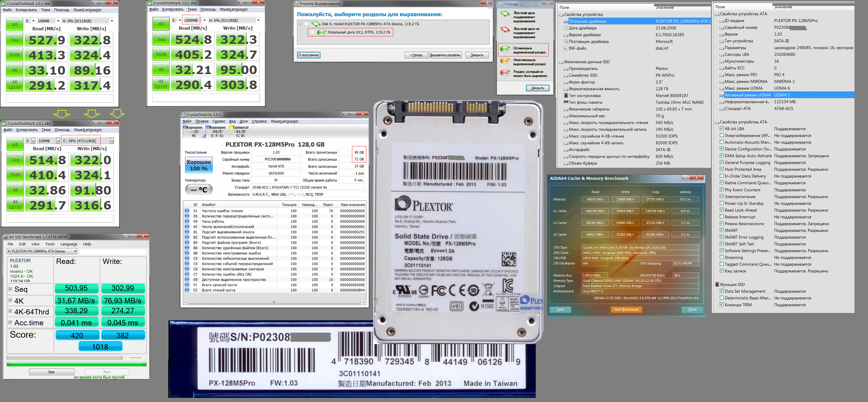Uncheck the Seq test in AS SSD Benchmark

[x=10, y=289]
